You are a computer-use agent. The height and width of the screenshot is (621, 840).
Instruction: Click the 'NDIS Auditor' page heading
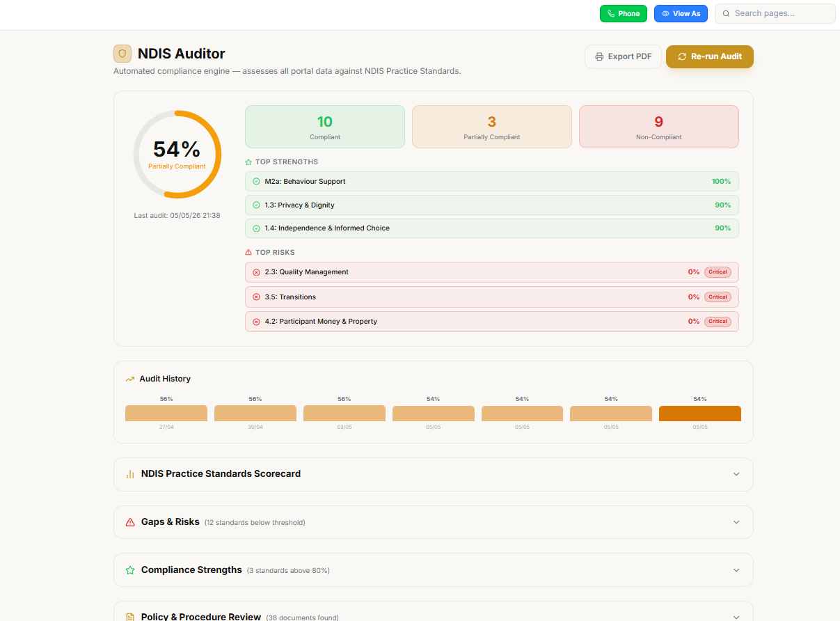point(182,54)
